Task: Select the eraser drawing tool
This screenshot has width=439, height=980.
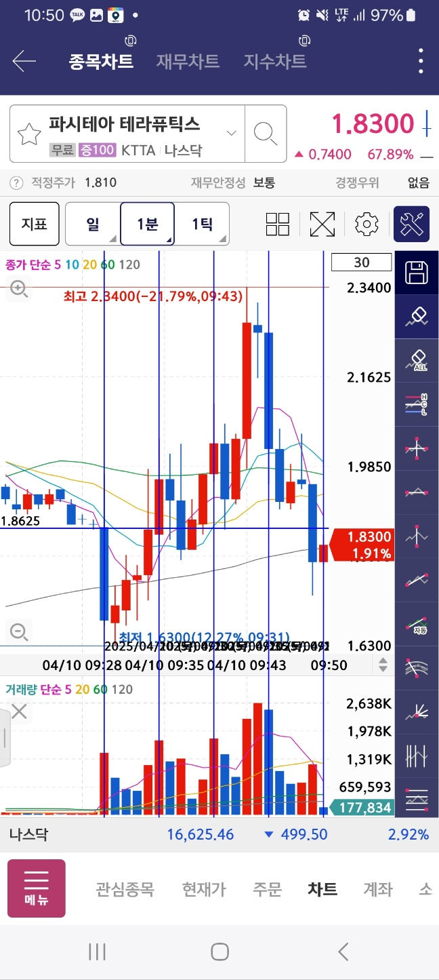Action: click(x=416, y=317)
